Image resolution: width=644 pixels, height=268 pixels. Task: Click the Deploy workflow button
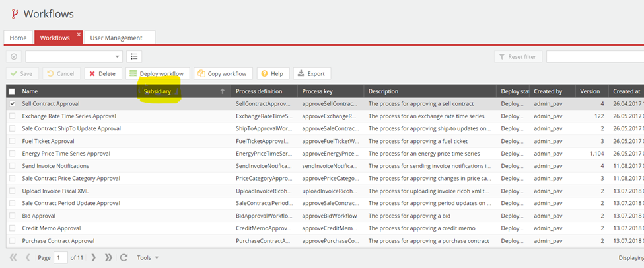tap(157, 74)
